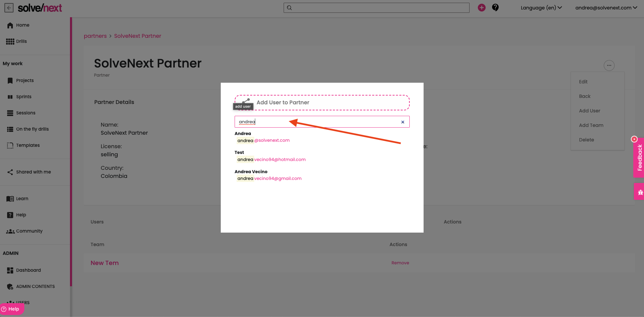Image resolution: width=644 pixels, height=317 pixels.
Task: Open Sprints in the sidebar
Action: 24,97
